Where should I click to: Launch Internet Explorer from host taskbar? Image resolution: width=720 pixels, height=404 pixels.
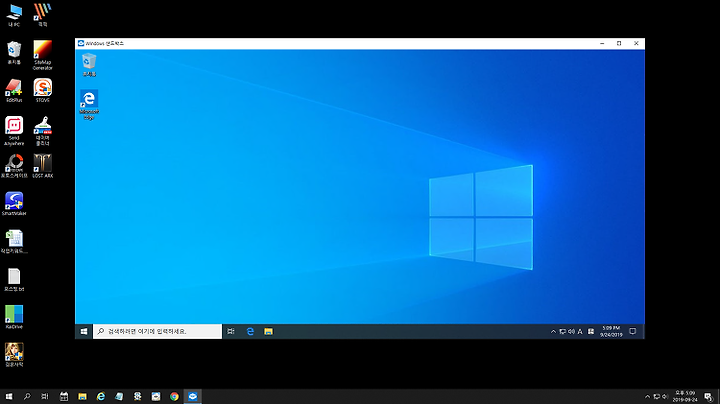coord(101,397)
